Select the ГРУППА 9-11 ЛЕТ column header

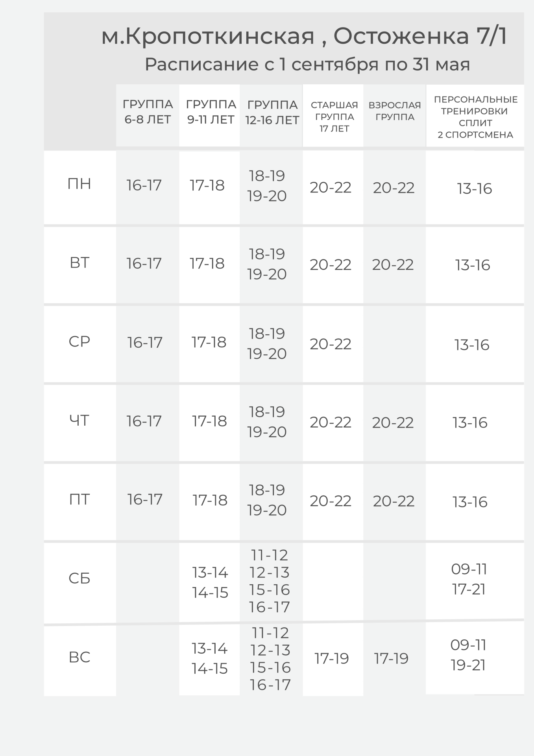pyautogui.click(x=211, y=112)
